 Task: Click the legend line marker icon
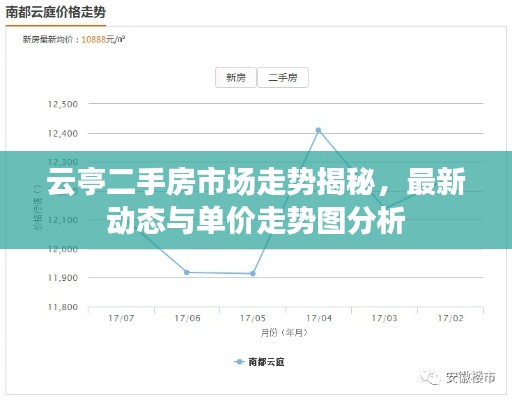239,362
